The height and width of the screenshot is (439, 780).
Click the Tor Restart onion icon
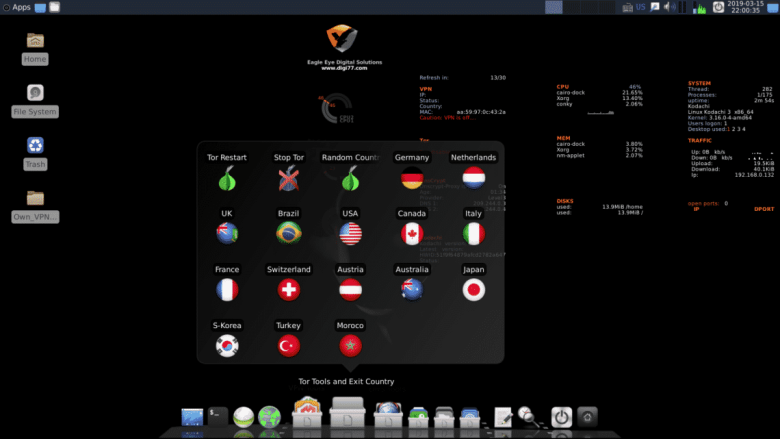227,179
